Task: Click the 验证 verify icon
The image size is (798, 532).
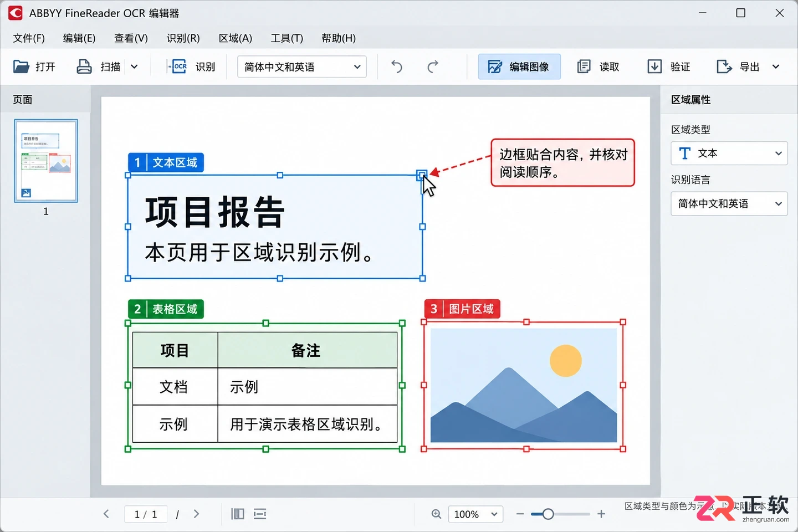Action: (654, 66)
